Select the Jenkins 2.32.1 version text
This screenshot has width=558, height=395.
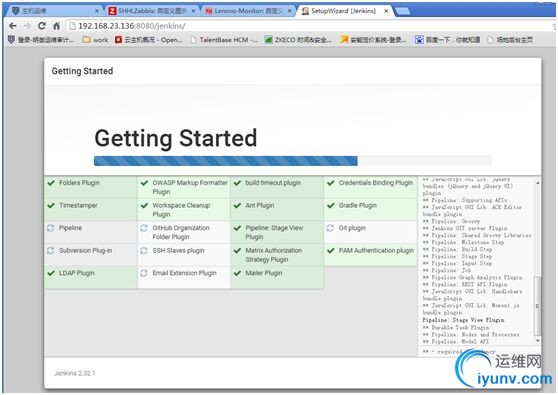(x=75, y=373)
